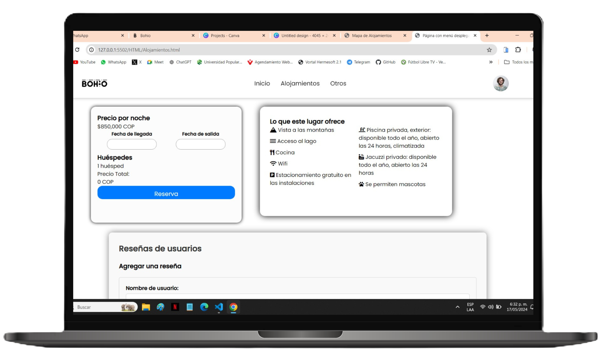The width and height of the screenshot is (601, 364).
Task: Click the BOHIO logo
Action: [x=94, y=84]
